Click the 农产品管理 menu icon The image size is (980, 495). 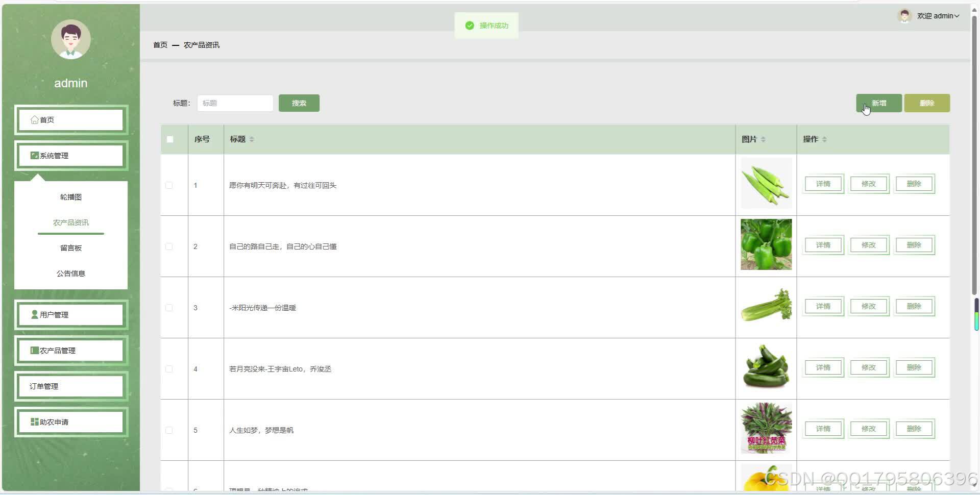click(34, 351)
